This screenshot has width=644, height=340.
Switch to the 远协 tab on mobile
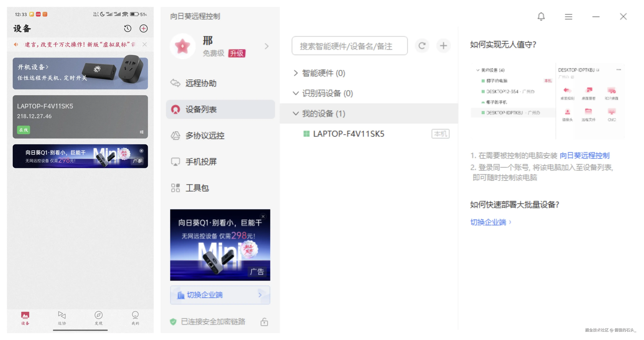pyautogui.click(x=62, y=318)
